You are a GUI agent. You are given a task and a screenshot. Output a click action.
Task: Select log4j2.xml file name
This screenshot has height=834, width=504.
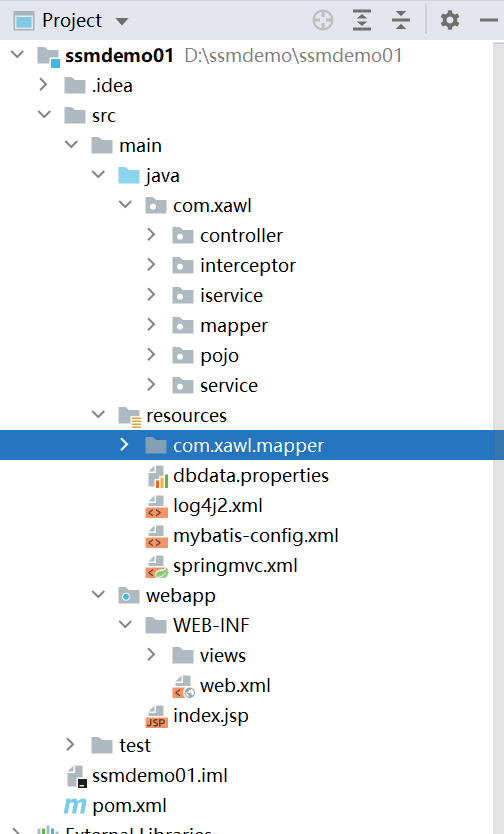[x=218, y=506]
